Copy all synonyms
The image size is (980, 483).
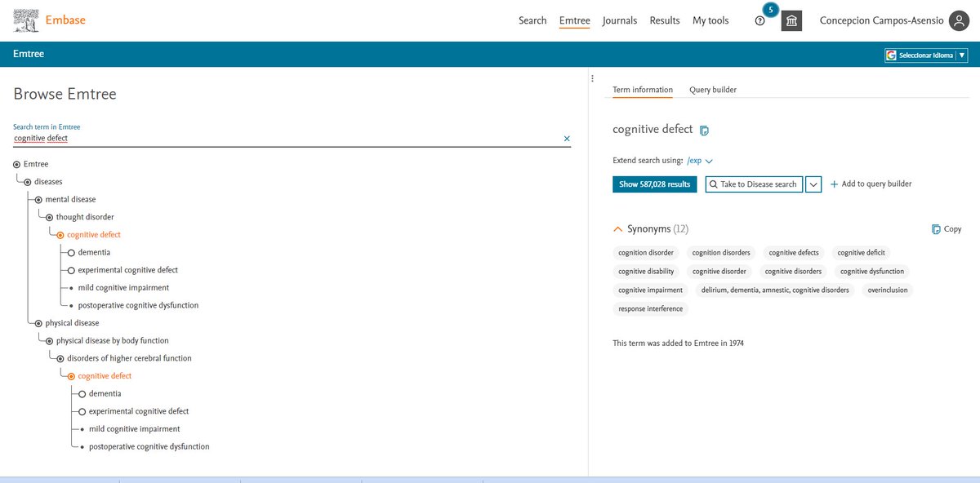947,229
